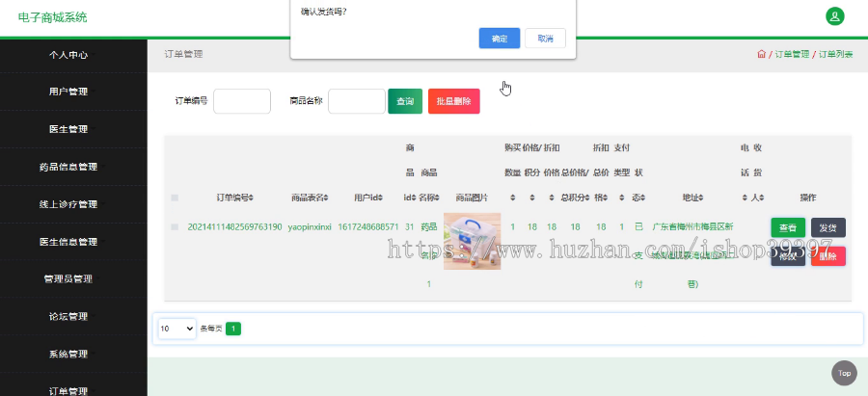Expand 线上诊疗管理 sidebar menu
This screenshot has height=396, width=868.
[x=68, y=204]
